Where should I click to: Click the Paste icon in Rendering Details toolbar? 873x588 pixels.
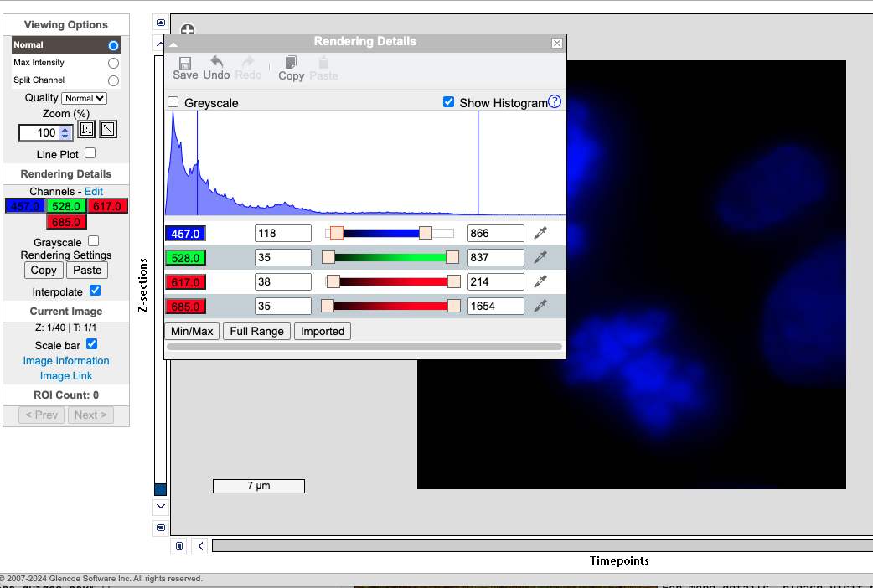[323, 69]
